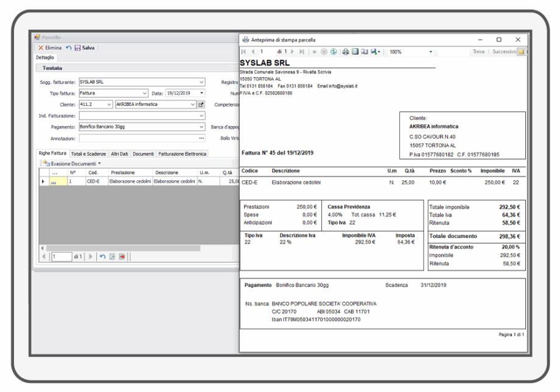Image resolution: width=560 pixels, height=392 pixels.
Task: Go to previous row in grid navigator
Action: (44, 257)
